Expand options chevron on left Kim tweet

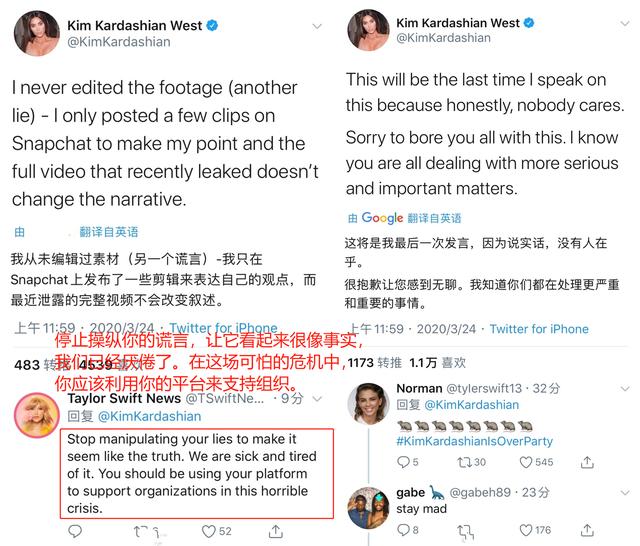tap(317, 27)
